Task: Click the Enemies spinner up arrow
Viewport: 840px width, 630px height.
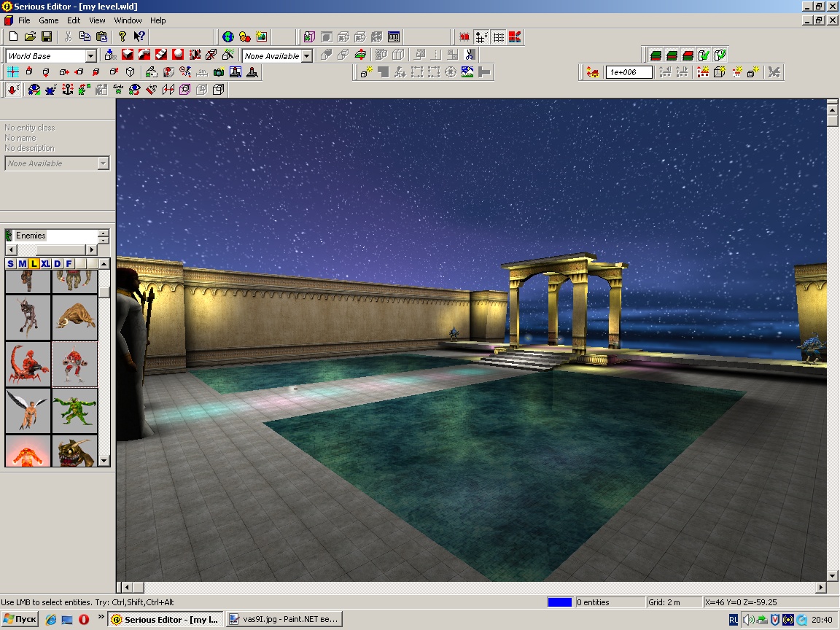Action: pos(104,233)
